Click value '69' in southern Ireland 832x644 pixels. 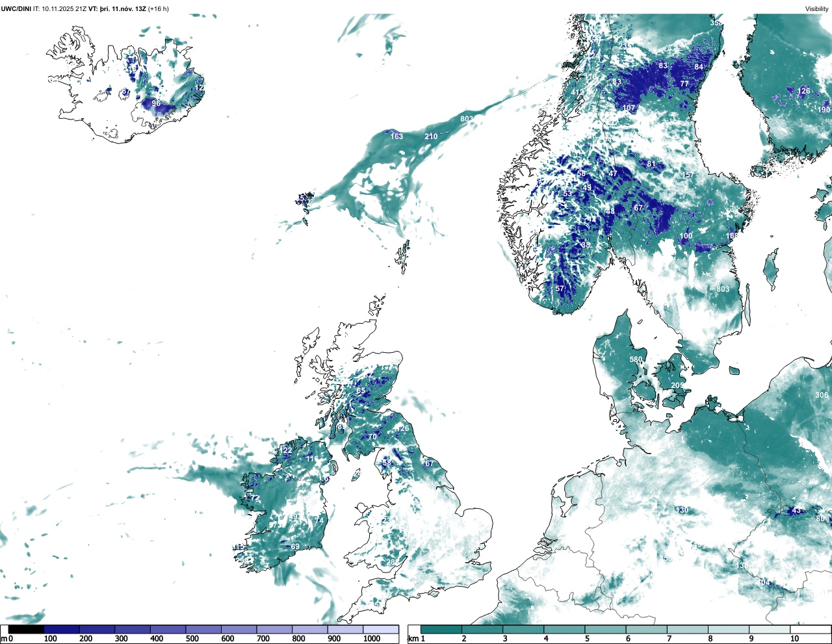[295, 547]
